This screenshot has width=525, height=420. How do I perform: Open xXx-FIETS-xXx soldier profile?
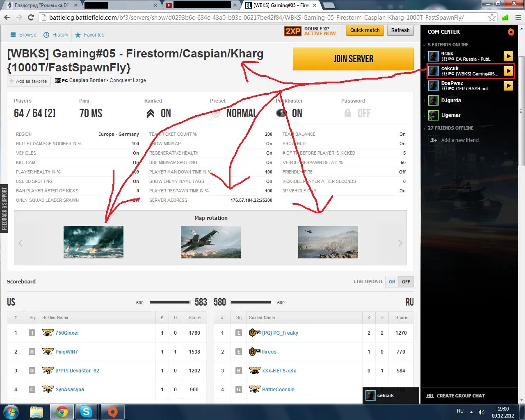point(279,371)
